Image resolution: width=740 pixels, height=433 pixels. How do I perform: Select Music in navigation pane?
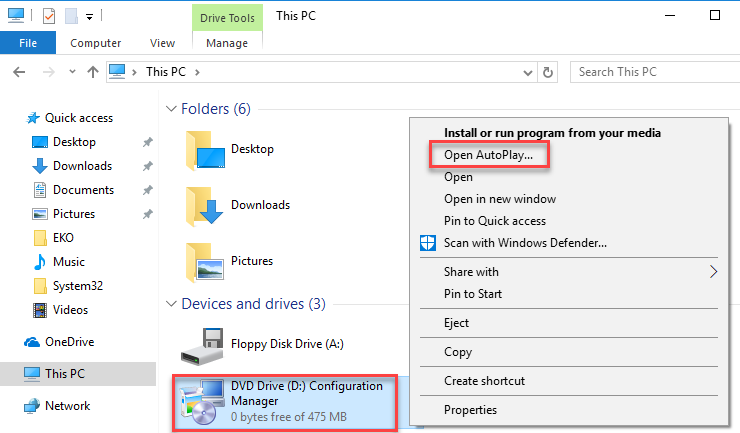(x=69, y=262)
